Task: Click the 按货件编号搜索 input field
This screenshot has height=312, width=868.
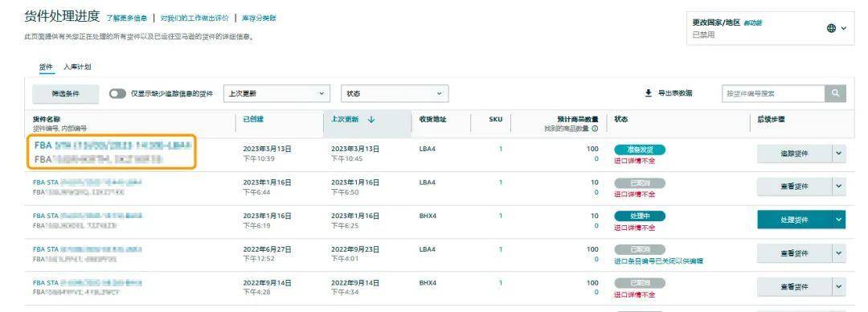Action: tap(773, 93)
